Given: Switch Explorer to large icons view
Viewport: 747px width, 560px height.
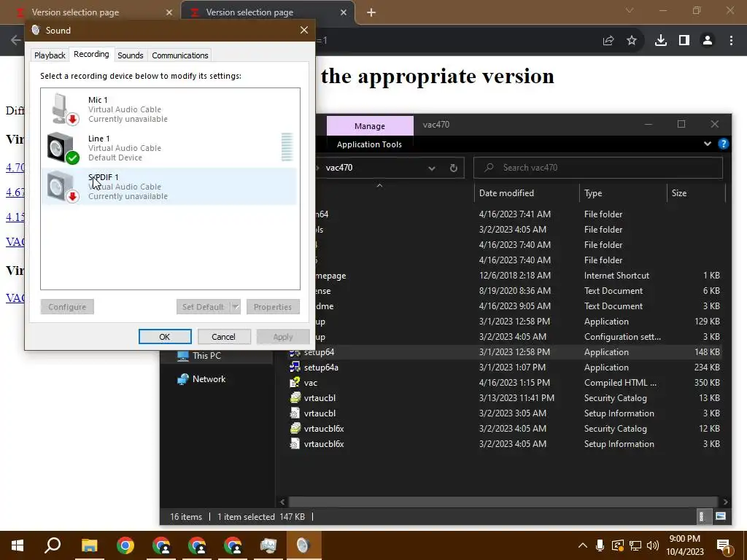Looking at the screenshot, I should pos(721,516).
